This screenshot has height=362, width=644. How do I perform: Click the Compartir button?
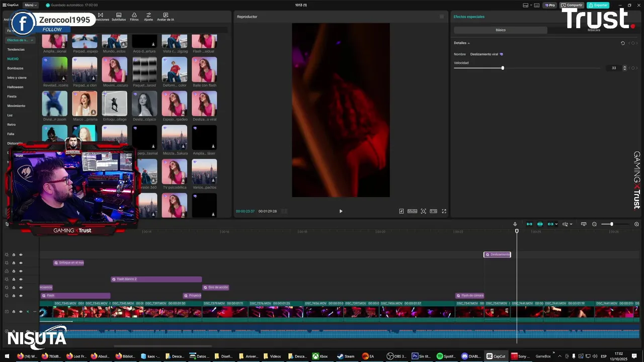(x=572, y=5)
